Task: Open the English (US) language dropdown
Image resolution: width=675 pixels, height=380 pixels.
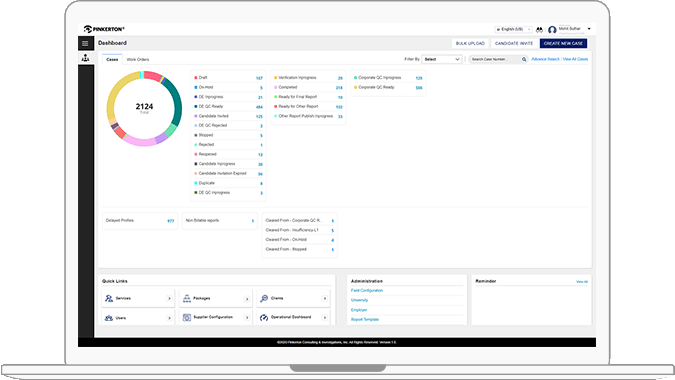Action: (513, 29)
